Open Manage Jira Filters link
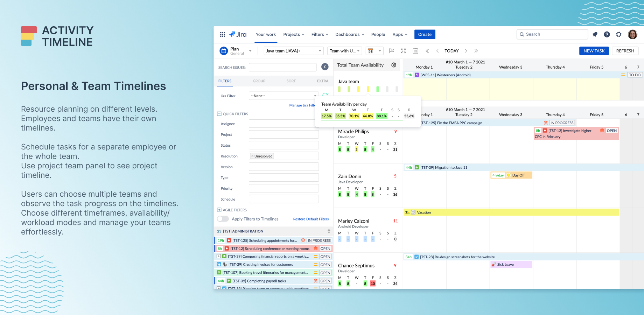 [302, 105]
